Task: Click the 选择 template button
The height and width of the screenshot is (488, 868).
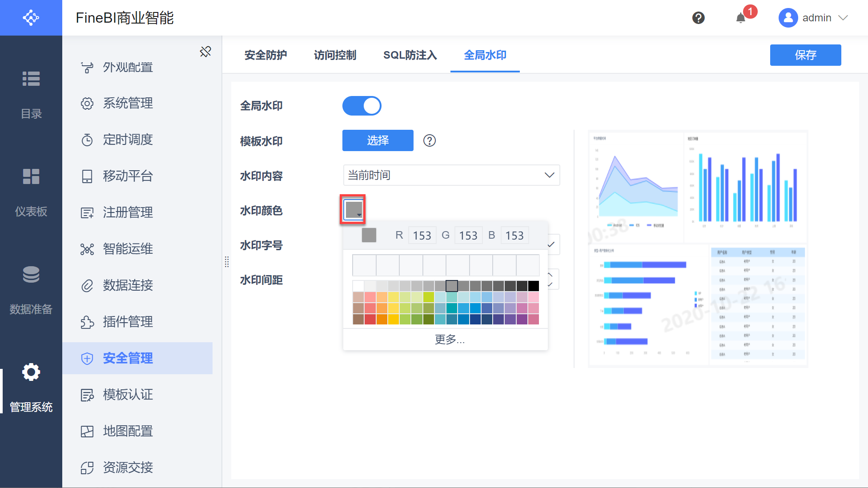Action: [x=378, y=140]
